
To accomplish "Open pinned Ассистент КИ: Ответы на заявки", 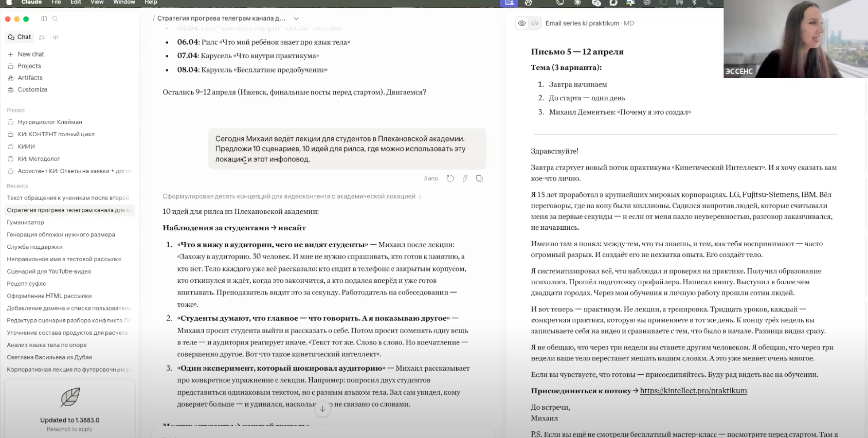I will (x=70, y=171).
